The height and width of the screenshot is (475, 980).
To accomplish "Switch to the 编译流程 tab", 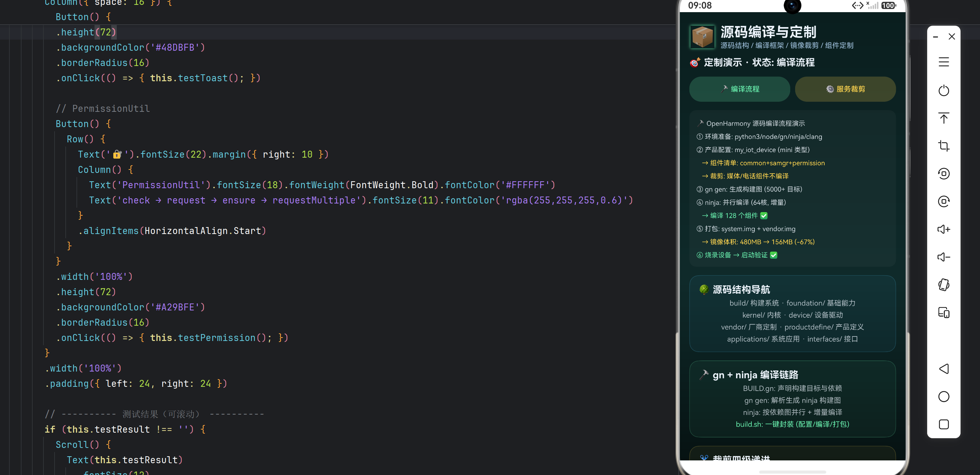I will [740, 89].
